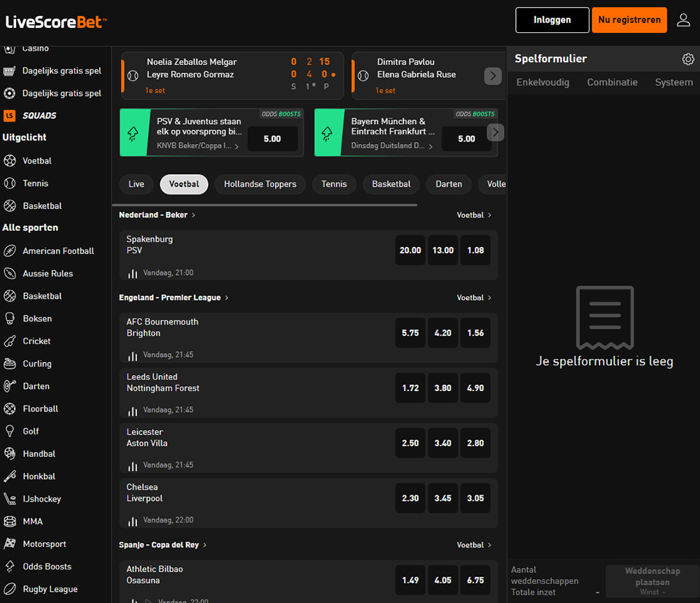Select PSV win odds 1.08
Image resolution: width=700 pixels, height=603 pixels.
(475, 250)
